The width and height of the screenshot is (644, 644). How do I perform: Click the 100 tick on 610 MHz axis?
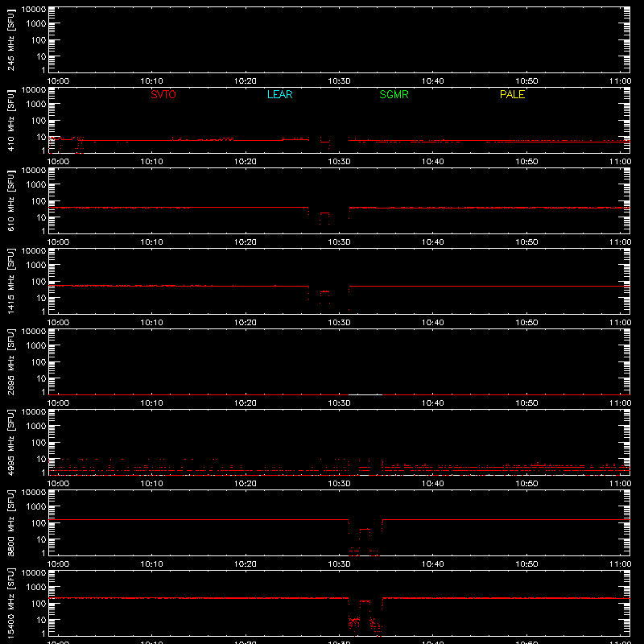39,201
